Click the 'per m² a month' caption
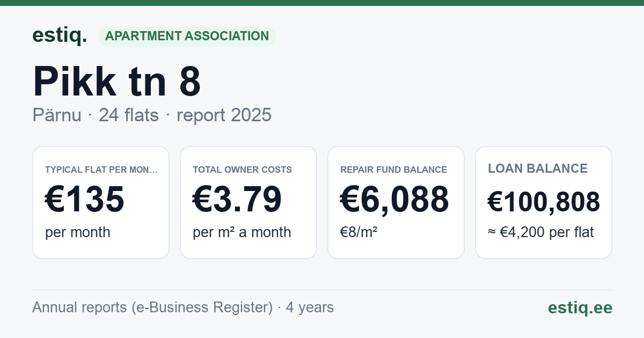The height and width of the screenshot is (338, 644). pos(242,232)
